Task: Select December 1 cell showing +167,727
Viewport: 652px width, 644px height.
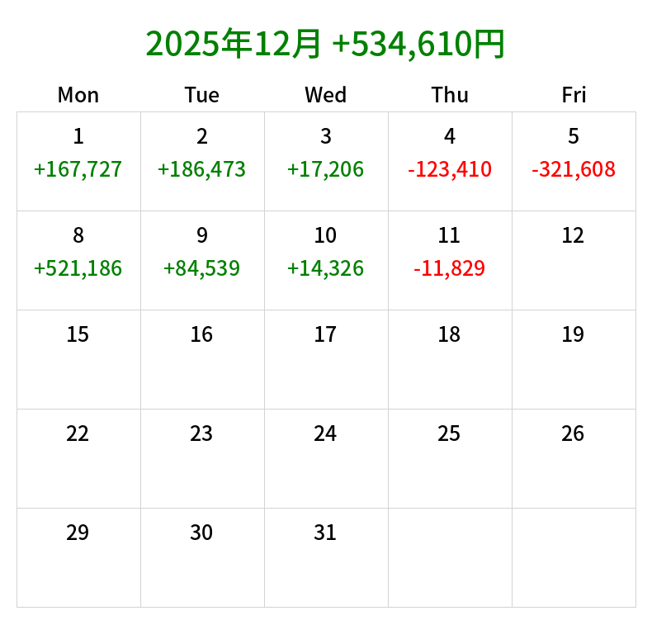Action: point(78,161)
